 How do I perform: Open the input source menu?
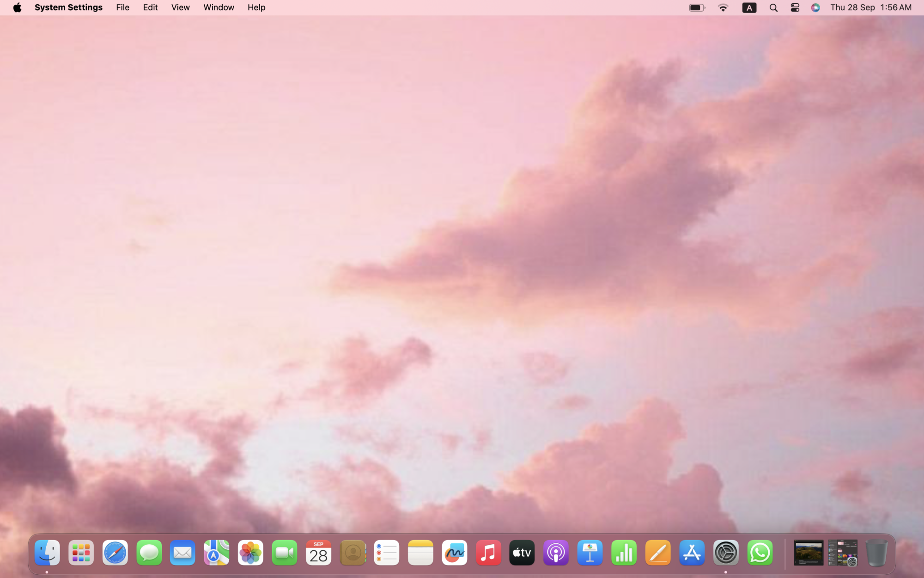[x=749, y=7]
